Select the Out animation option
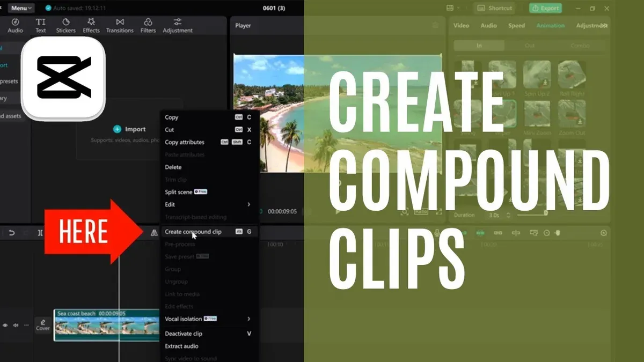 click(x=530, y=46)
